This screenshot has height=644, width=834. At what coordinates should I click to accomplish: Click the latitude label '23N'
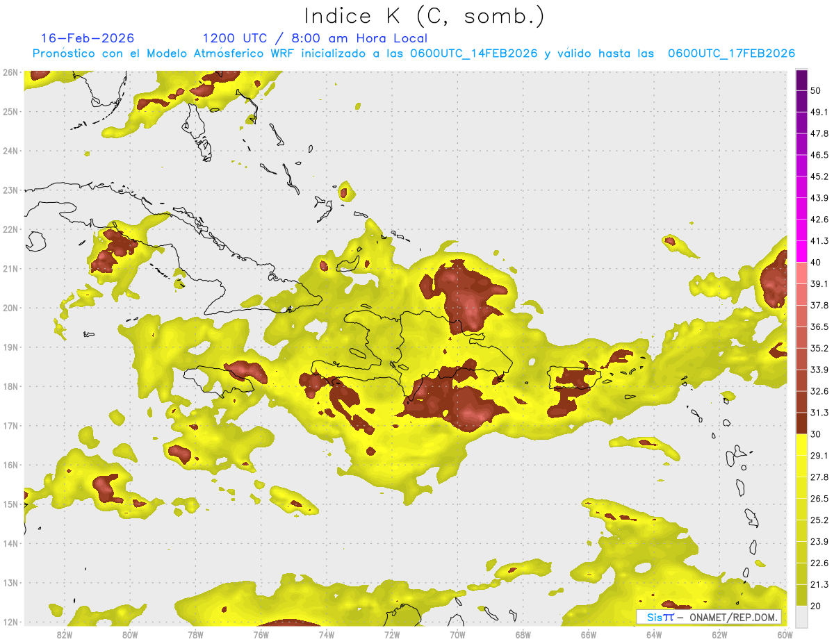(x=10, y=190)
